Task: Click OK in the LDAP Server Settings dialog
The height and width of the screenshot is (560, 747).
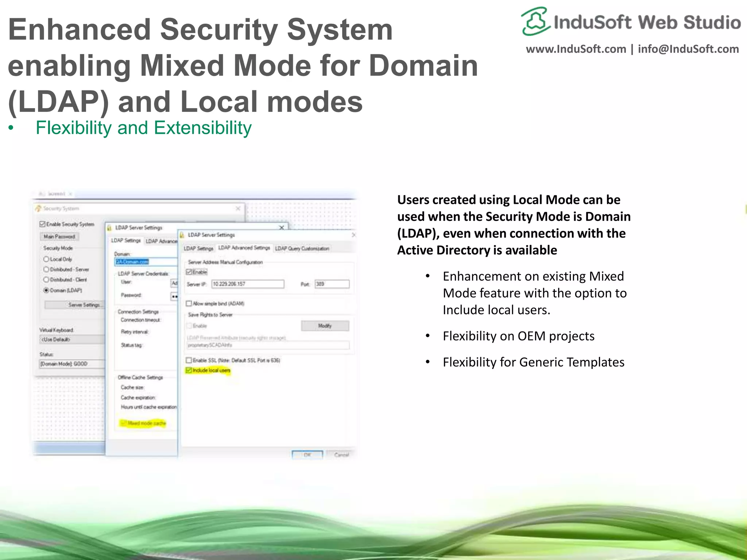Action: point(307,455)
